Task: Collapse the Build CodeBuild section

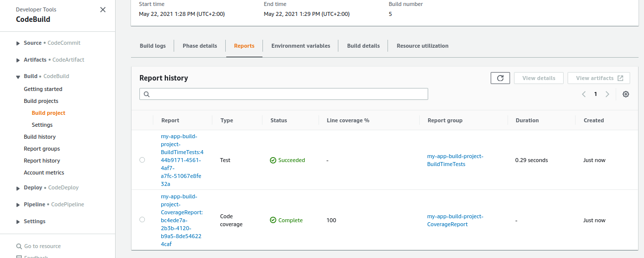Action: (18, 77)
